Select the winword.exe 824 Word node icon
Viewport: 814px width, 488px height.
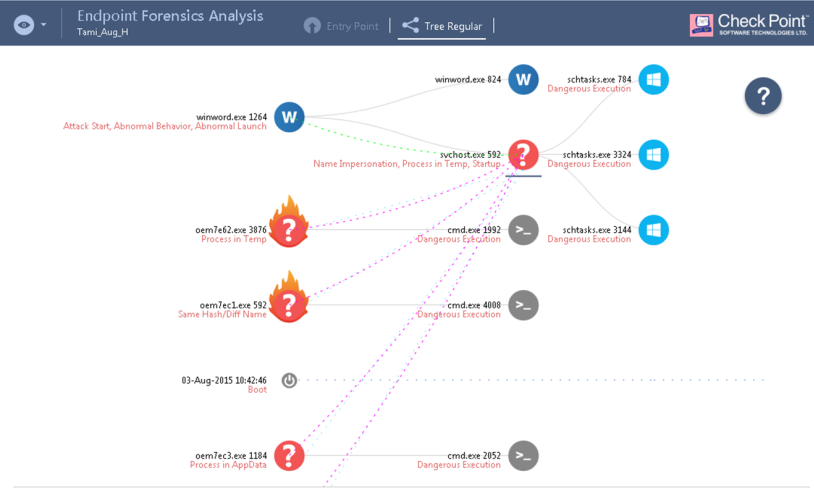point(523,79)
